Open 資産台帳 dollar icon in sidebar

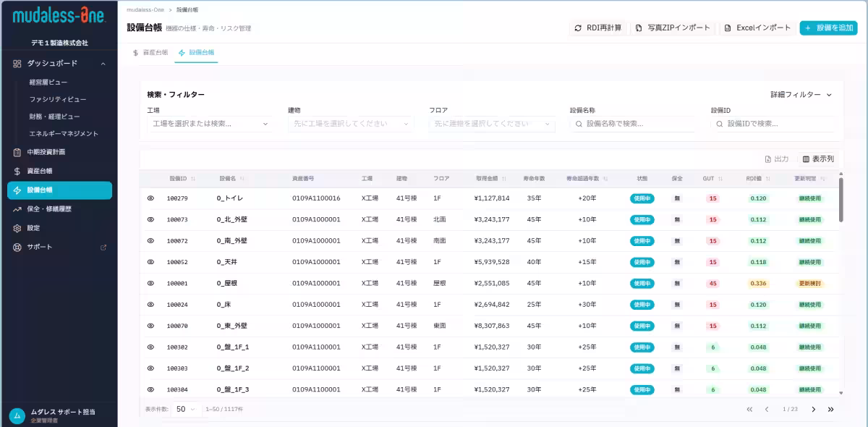[x=17, y=172]
